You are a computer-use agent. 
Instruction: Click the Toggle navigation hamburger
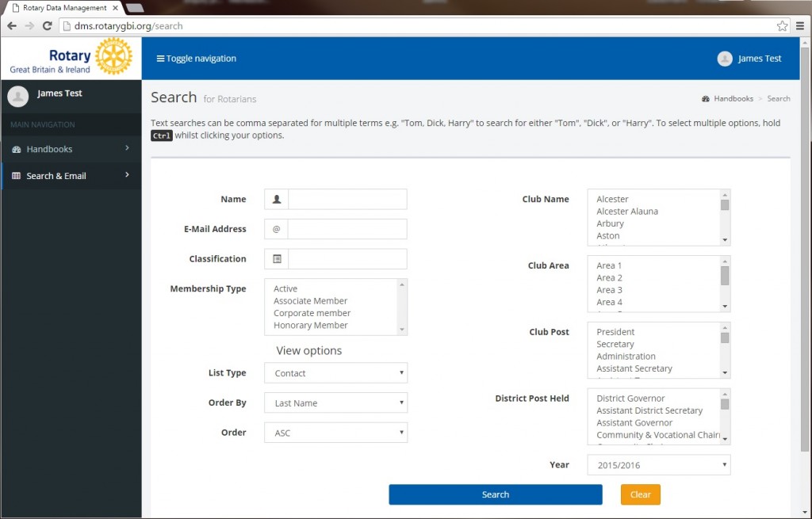197,59
